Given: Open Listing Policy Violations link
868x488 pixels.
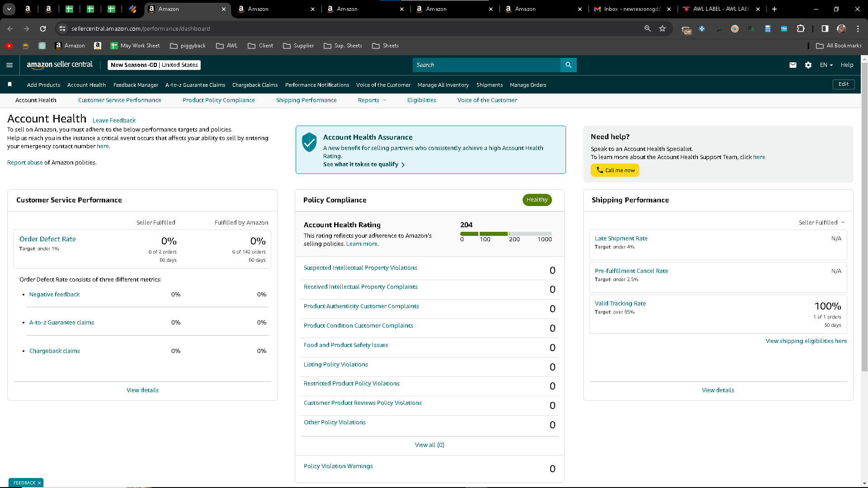Looking at the screenshot, I should tap(335, 365).
